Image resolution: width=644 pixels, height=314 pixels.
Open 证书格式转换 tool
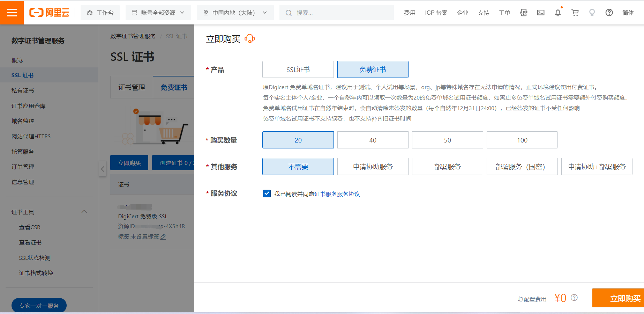pos(36,273)
